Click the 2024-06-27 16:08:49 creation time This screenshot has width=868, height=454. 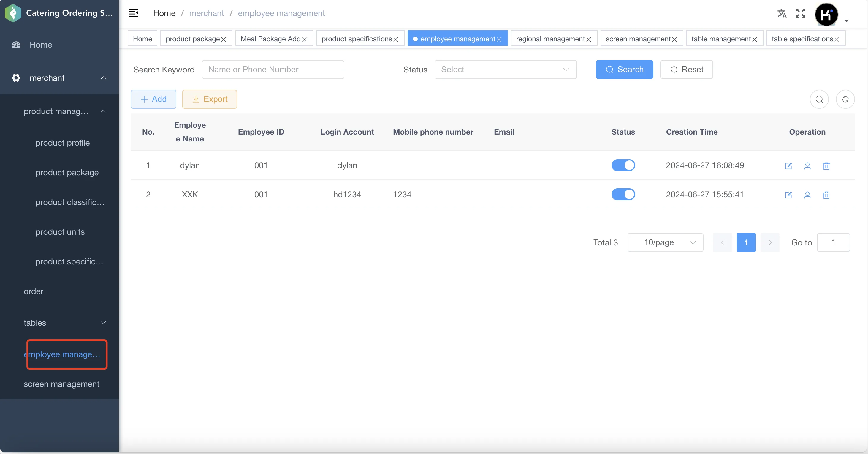click(x=705, y=165)
